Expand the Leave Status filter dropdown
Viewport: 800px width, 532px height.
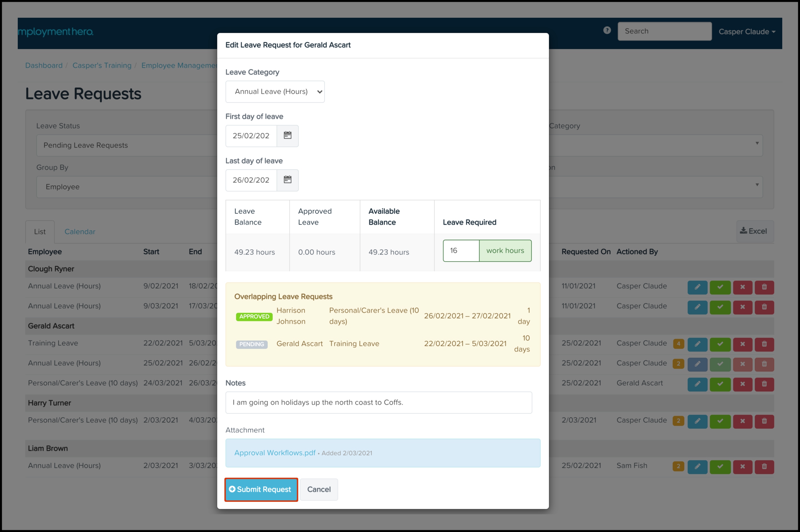tap(126, 145)
